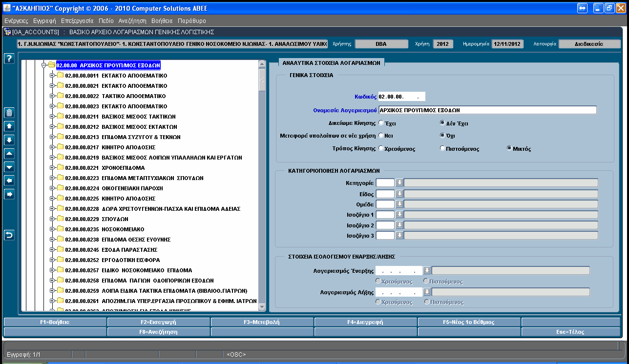The height and width of the screenshot is (364, 629).
Task: Click the F5=Νέος 1ο Βάθμιος button
Action: tap(469, 322)
